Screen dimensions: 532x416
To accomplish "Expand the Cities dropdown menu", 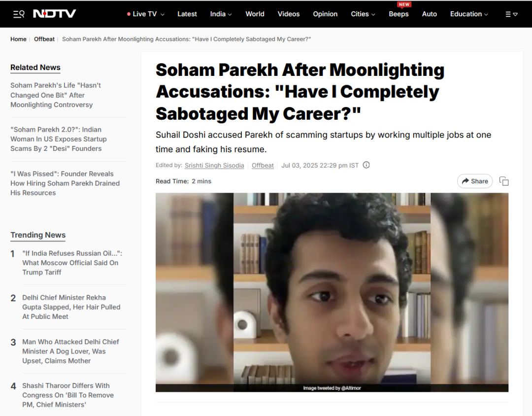I will tap(363, 14).
